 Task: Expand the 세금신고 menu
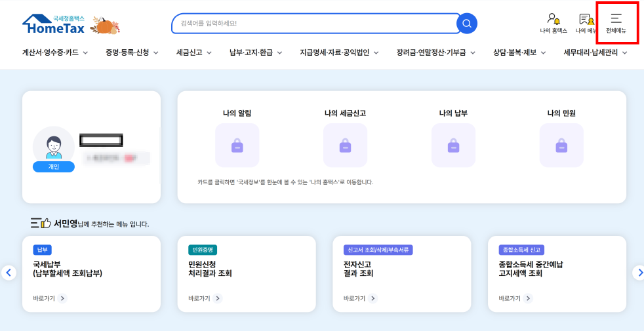point(196,52)
